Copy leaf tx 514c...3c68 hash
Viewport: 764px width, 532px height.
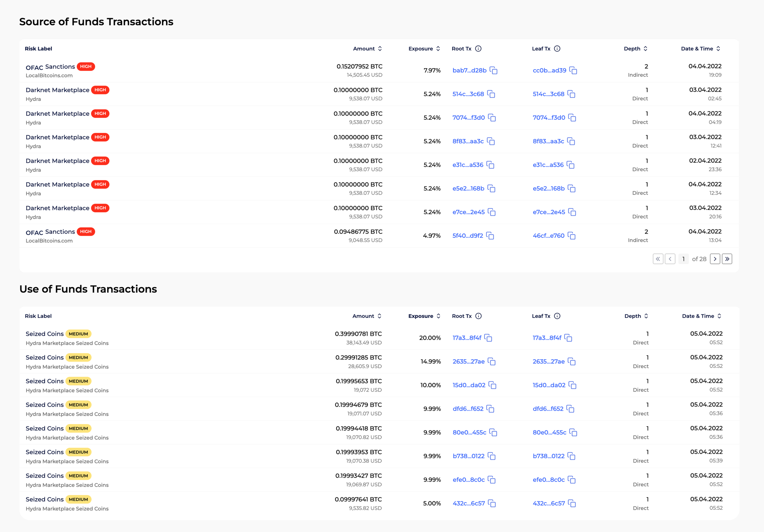(x=571, y=94)
